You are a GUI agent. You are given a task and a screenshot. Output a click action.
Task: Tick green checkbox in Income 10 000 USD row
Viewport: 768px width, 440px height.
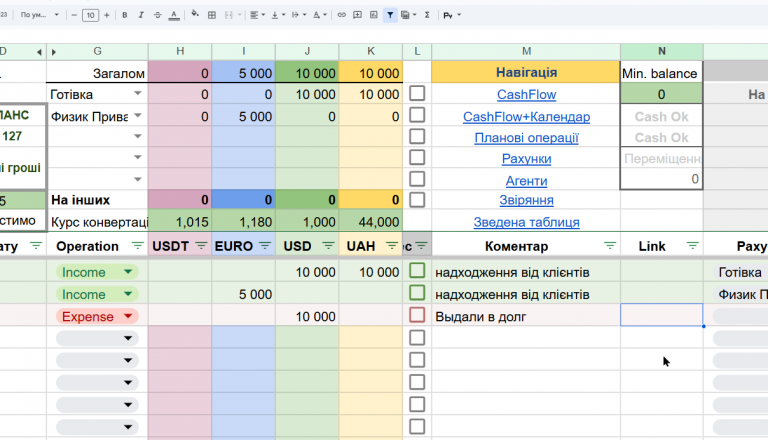[x=417, y=270]
